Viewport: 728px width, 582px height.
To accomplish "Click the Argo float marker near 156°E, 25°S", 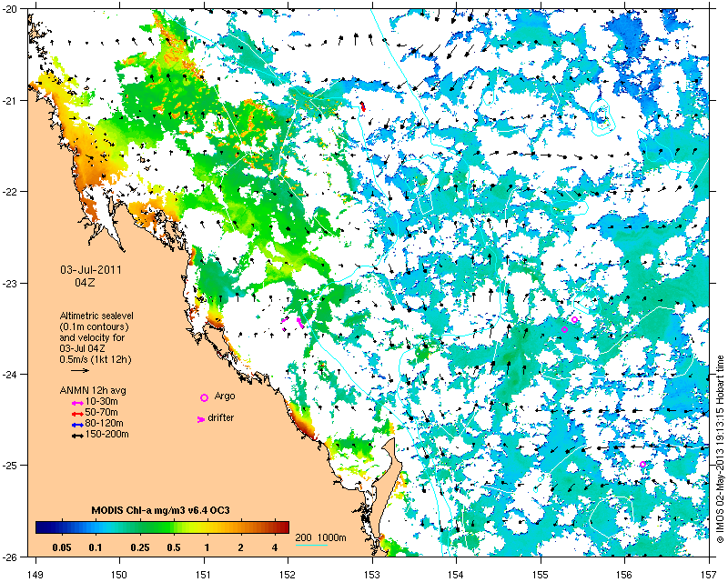I will [x=642, y=464].
